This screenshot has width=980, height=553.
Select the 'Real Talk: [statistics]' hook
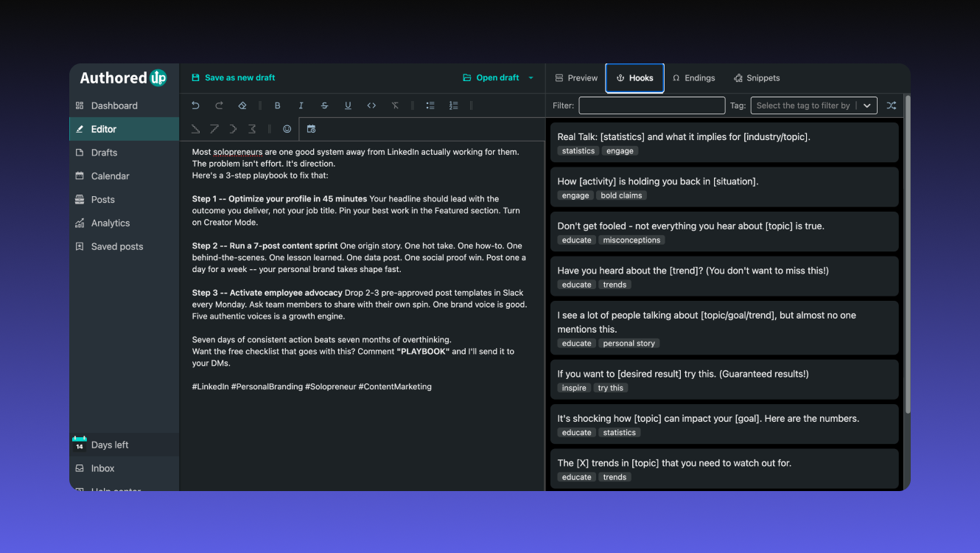[724, 143]
